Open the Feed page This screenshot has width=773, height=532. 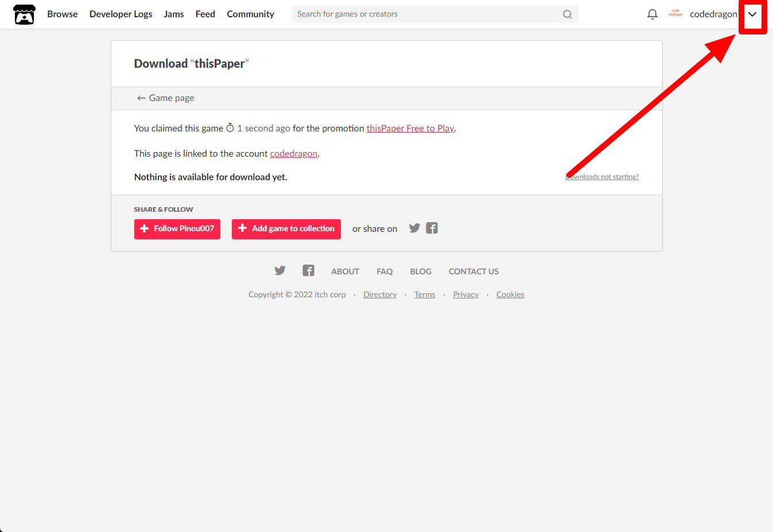pyautogui.click(x=205, y=14)
